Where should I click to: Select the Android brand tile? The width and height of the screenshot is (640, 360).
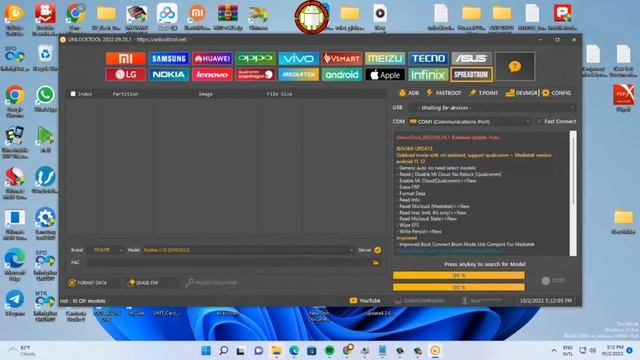[x=342, y=74]
